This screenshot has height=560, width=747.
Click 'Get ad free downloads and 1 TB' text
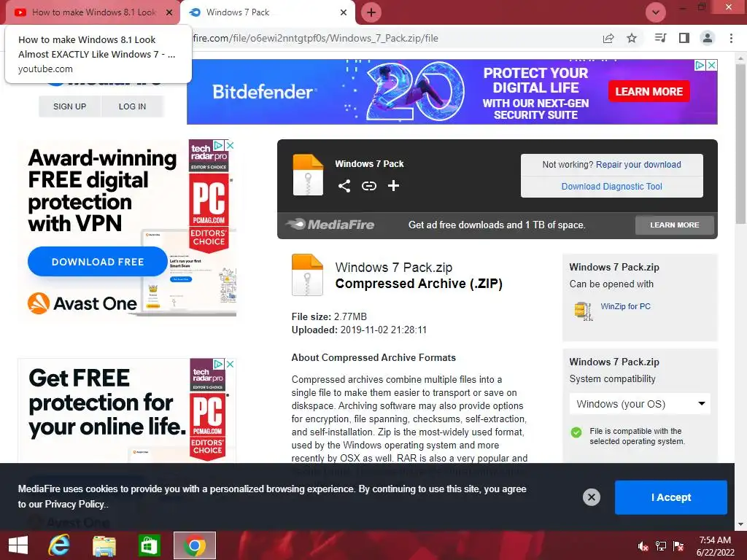497,225
